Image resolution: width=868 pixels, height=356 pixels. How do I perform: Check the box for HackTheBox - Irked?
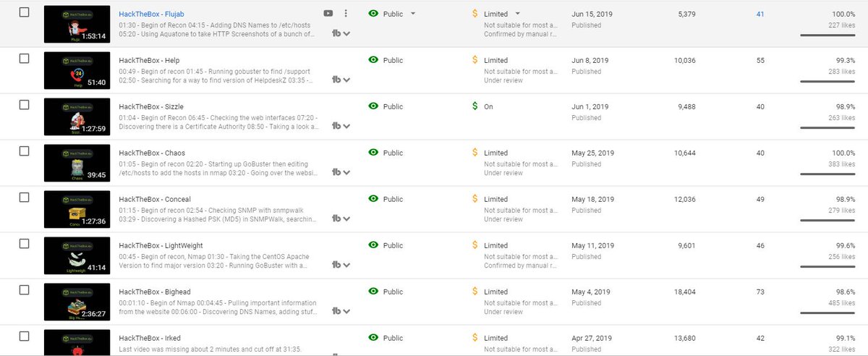(x=24, y=337)
